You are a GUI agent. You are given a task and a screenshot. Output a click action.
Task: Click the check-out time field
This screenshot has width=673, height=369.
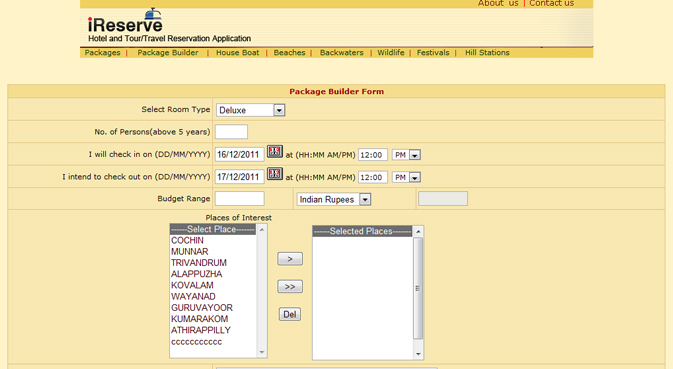point(373,177)
